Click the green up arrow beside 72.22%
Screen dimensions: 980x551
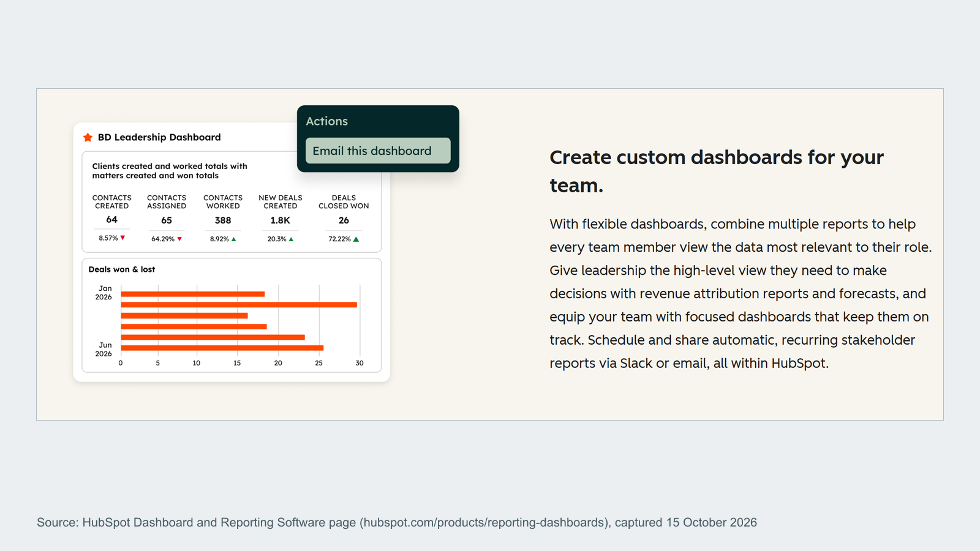pos(356,239)
